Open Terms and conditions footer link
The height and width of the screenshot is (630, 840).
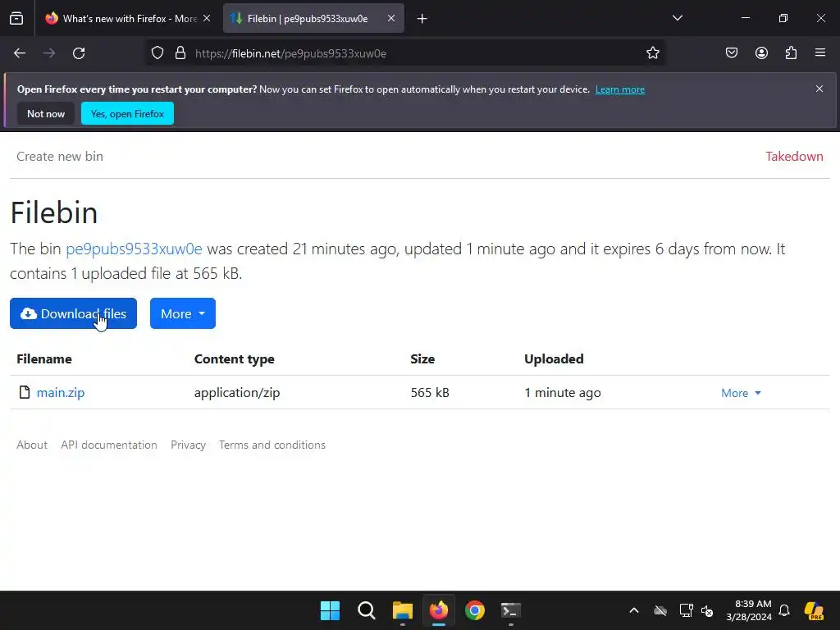272,445
